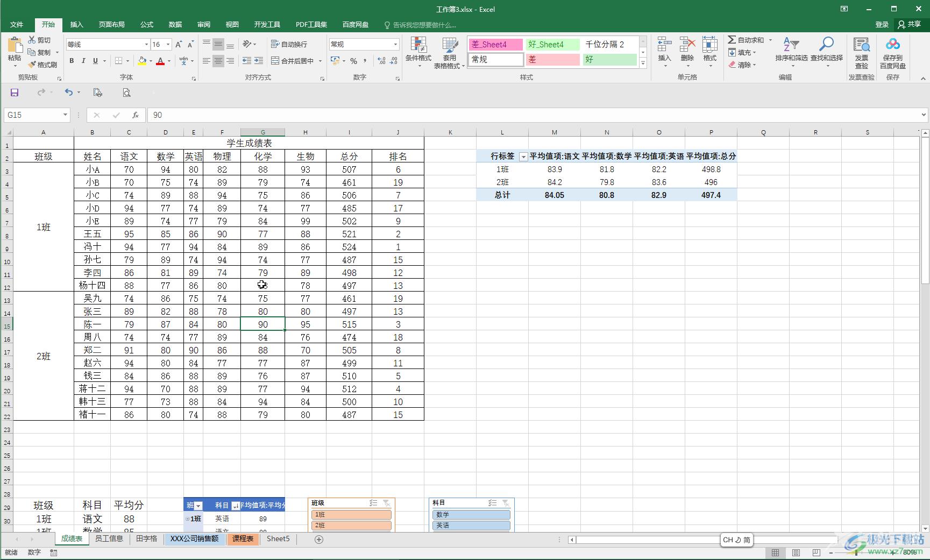Apply comma thousands separator style
930x560 pixels.
point(365,61)
